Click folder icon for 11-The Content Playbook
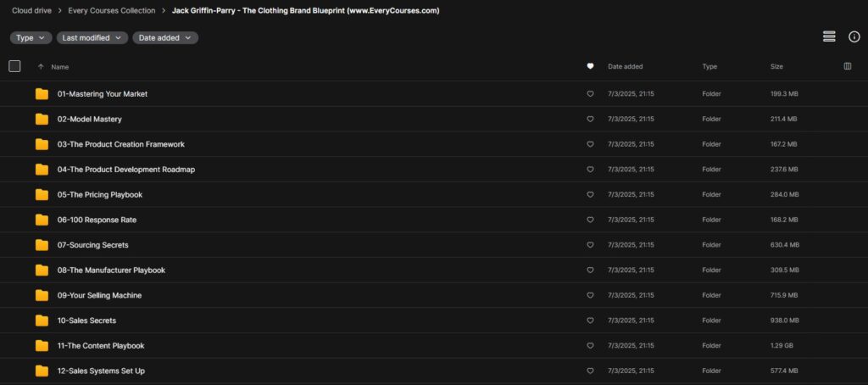 (42, 346)
